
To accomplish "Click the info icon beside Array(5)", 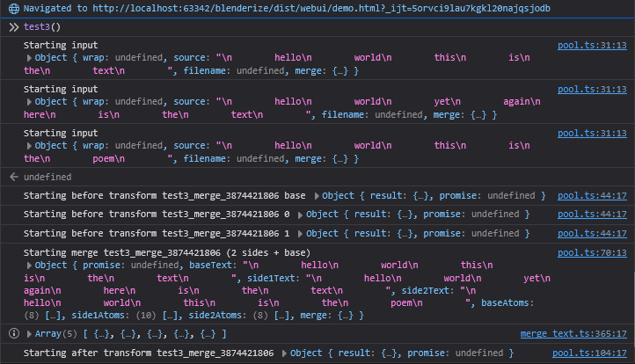I will [x=14, y=334].
